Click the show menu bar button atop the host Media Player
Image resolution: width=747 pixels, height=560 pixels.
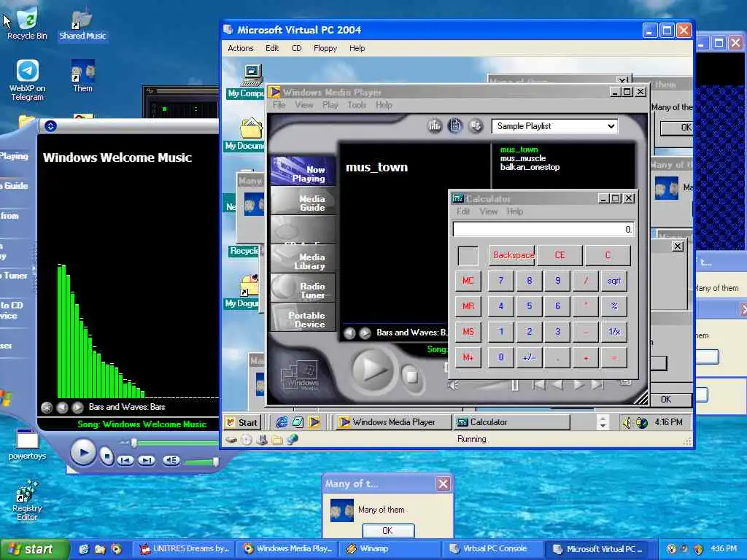pyautogui.click(x=50, y=125)
